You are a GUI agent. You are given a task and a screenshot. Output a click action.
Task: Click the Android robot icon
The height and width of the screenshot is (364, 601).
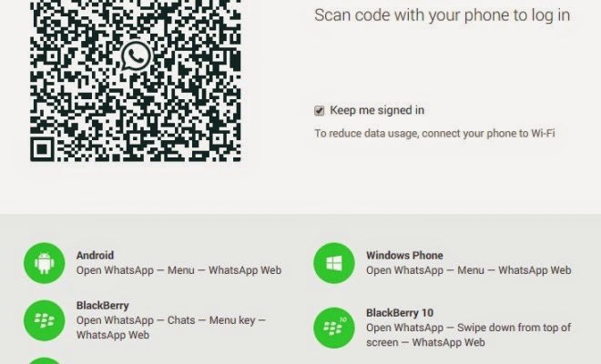coord(45,263)
